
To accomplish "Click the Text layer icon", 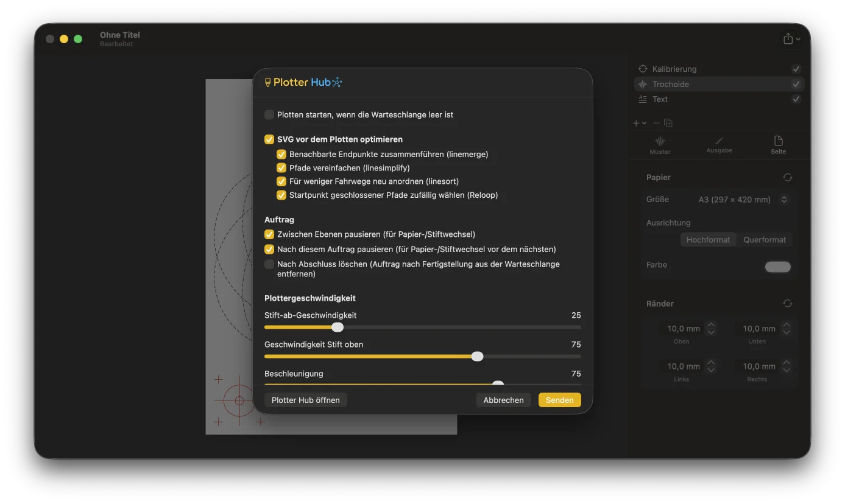I will 643,99.
